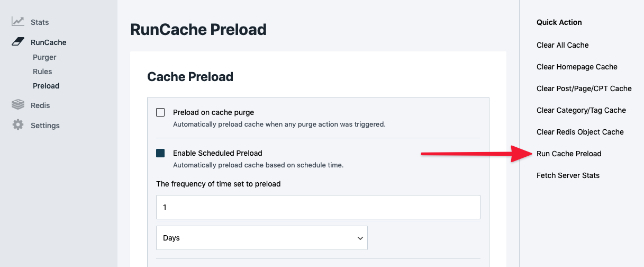The width and height of the screenshot is (644, 267).
Task: Click the preload frequency input field
Action: (x=318, y=207)
